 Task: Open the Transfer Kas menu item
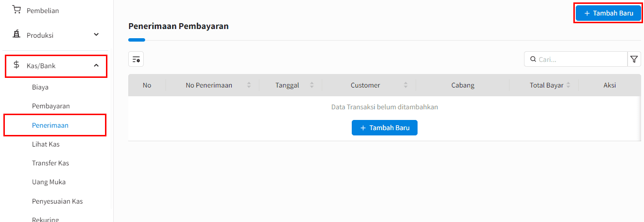(x=50, y=163)
